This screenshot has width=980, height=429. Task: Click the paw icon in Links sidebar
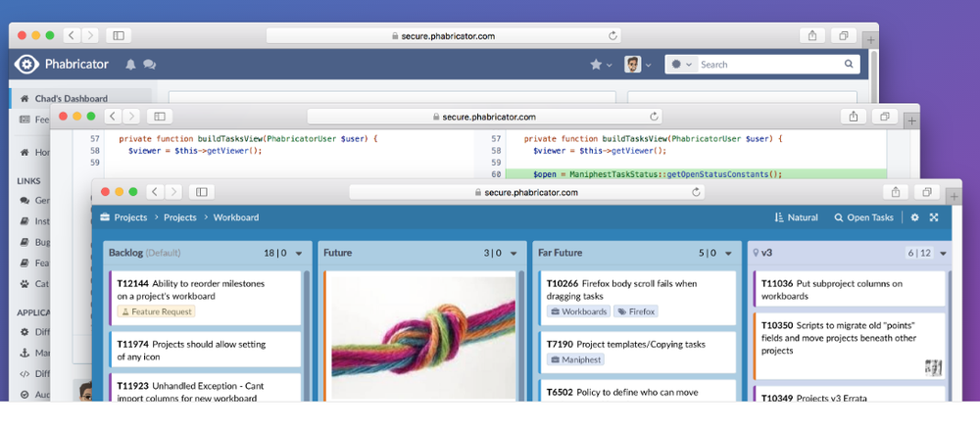point(24,283)
